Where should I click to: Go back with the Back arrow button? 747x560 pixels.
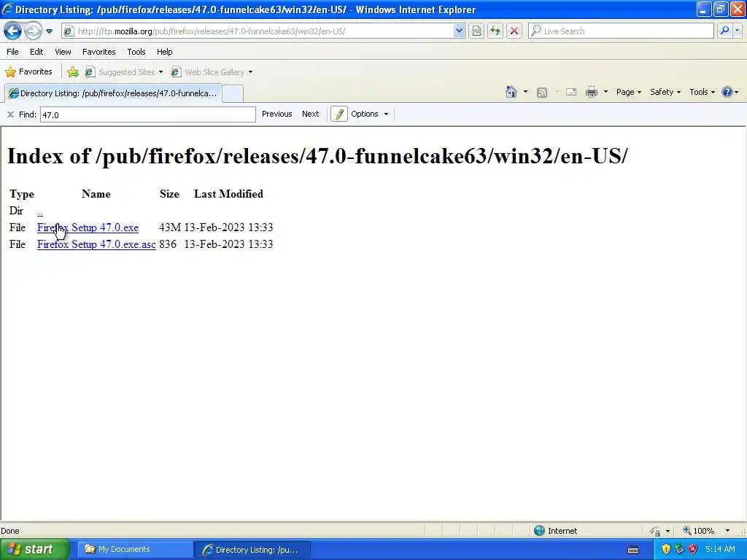(13, 31)
